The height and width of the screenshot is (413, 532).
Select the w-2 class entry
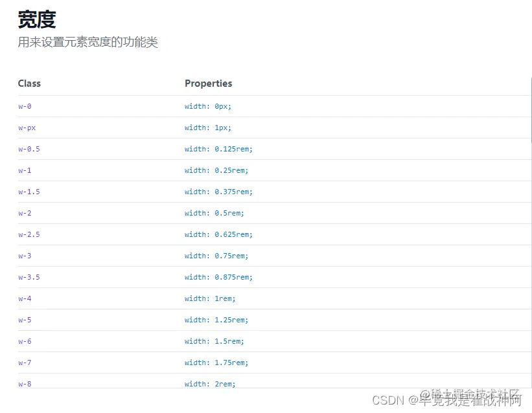[25, 213]
